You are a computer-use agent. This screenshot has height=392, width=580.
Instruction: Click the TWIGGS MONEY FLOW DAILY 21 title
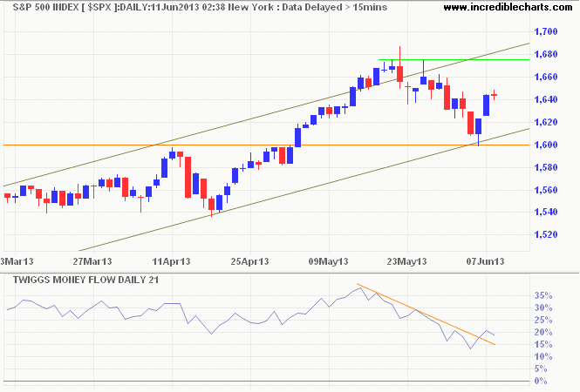pyautogui.click(x=85, y=280)
